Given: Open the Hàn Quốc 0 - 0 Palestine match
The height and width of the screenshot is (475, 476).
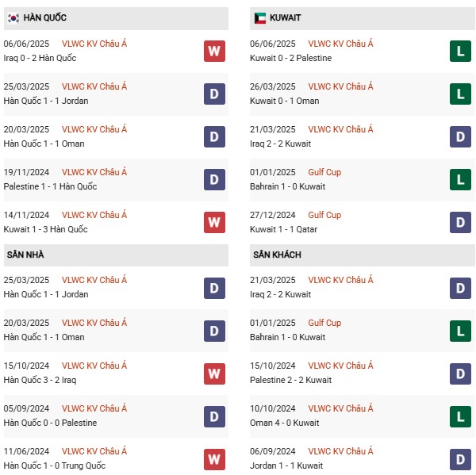Looking at the screenshot, I should click(x=55, y=423).
